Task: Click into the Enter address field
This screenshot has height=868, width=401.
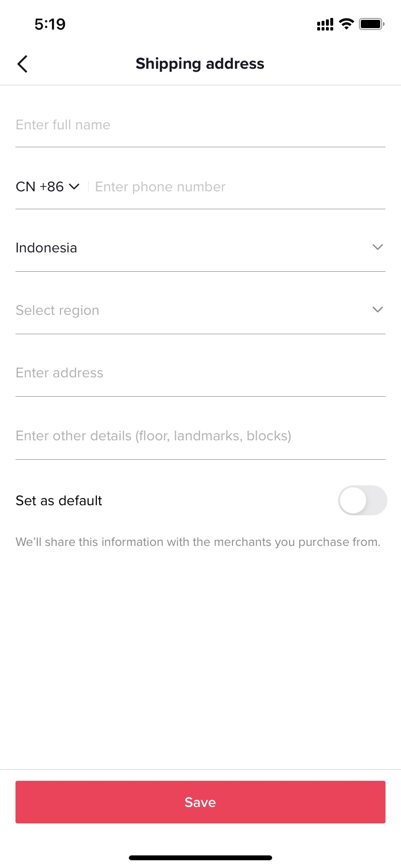Action: tap(200, 373)
